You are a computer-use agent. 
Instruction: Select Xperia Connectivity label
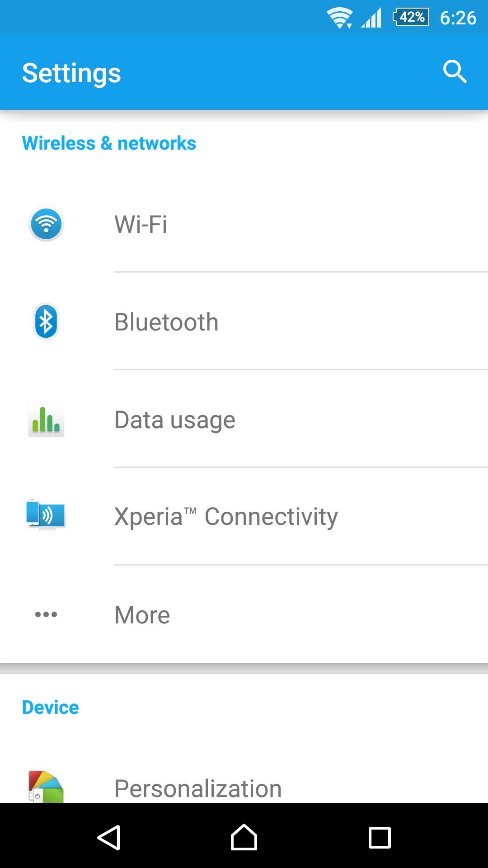[226, 516]
